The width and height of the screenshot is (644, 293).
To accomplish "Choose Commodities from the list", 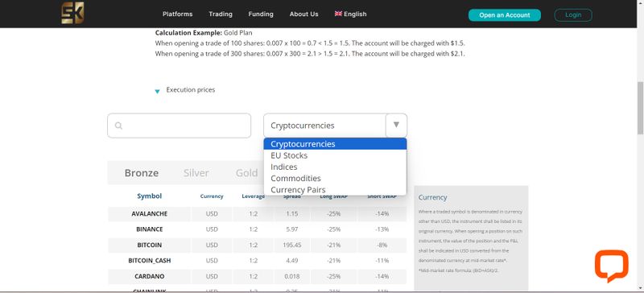I will tap(335, 179).
